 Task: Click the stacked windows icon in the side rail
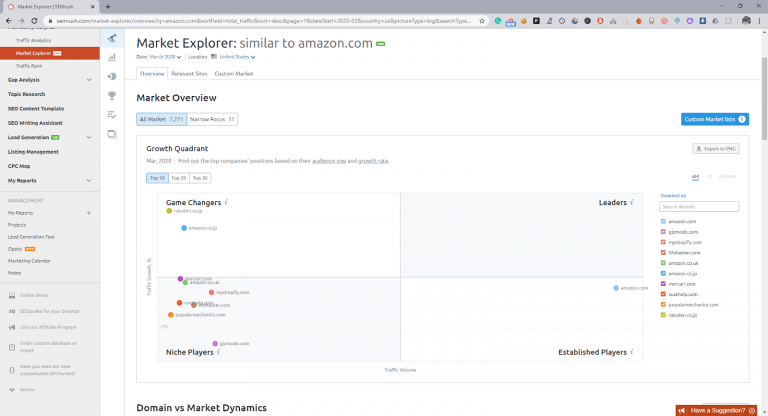click(112, 134)
